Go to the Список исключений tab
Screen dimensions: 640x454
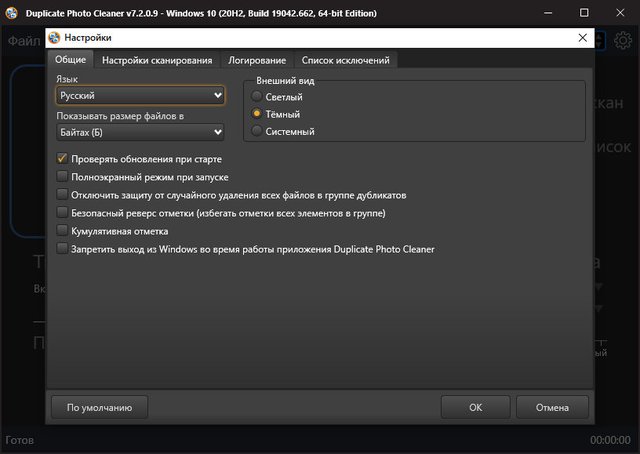click(x=345, y=61)
